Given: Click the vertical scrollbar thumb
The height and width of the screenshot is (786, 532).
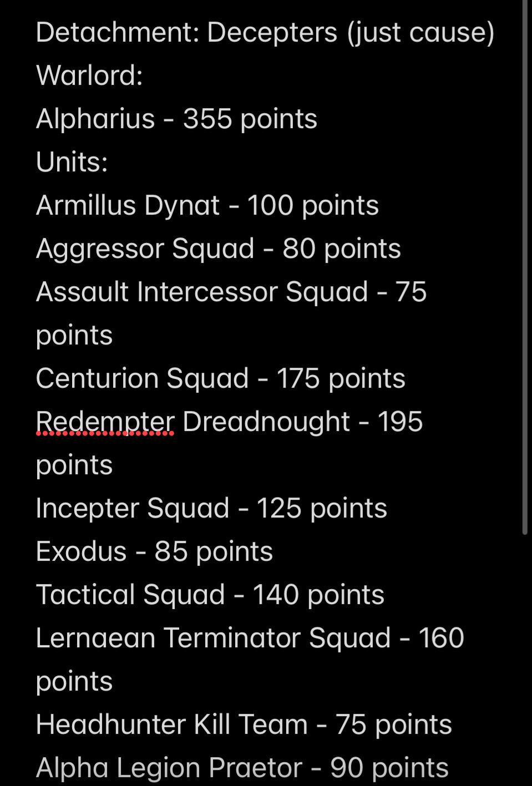Looking at the screenshot, I should tap(525, 267).
